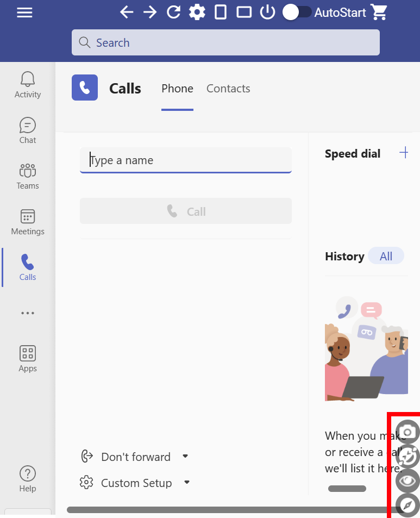The height and width of the screenshot is (518, 420).
Task: Expand the Custom Setup dropdown
Action: (x=186, y=482)
